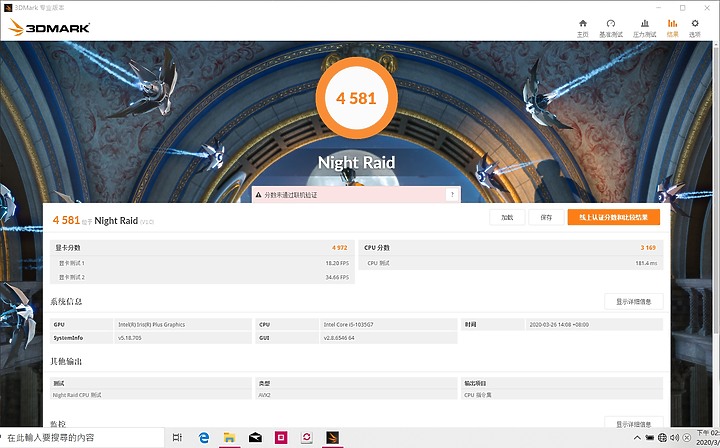Open network globe icon in system tray
720x448 pixels.
pyautogui.click(x=662, y=437)
